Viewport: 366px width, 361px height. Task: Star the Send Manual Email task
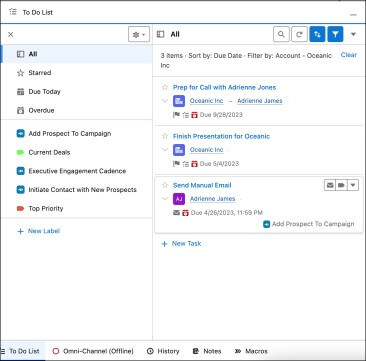click(x=165, y=185)
